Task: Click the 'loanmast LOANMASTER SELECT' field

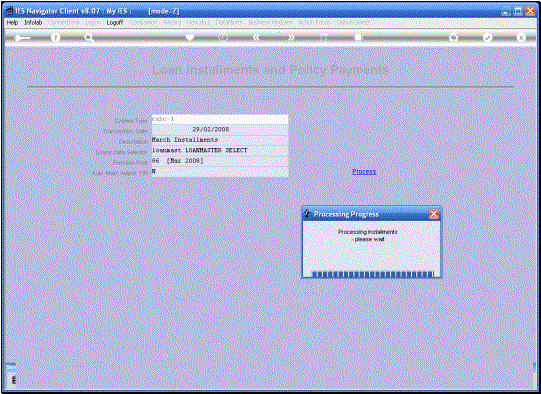Action: point(220,150)
